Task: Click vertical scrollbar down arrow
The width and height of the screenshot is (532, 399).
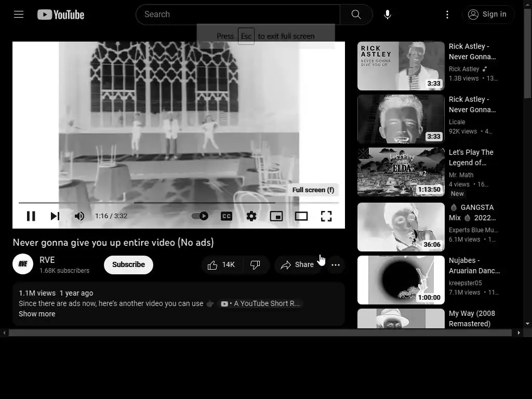Action: [x=527, y=324]
